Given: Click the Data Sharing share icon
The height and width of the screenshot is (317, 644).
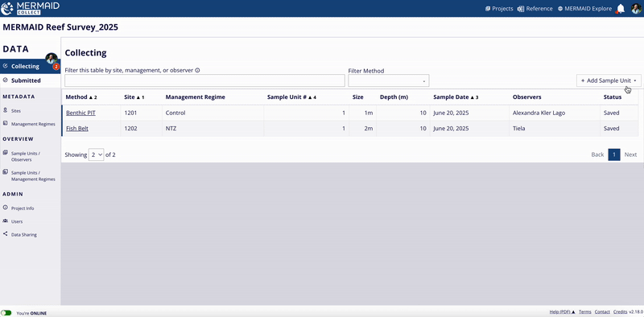Looking at the screenshot, I should tap(6, 234).
